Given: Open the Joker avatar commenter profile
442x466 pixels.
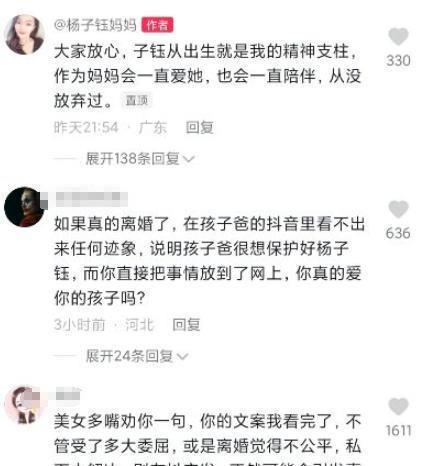Looking at the screenshot, I should (24, 207).
